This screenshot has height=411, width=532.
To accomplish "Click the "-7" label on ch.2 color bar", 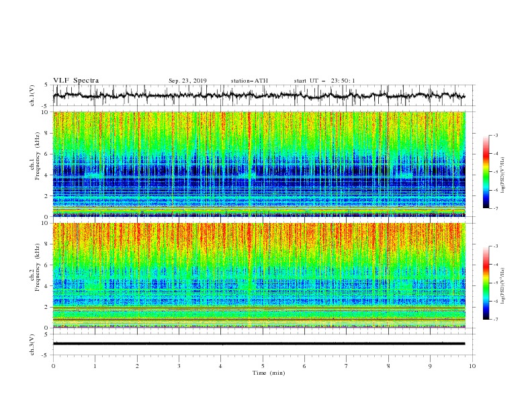I will point(496,319).
